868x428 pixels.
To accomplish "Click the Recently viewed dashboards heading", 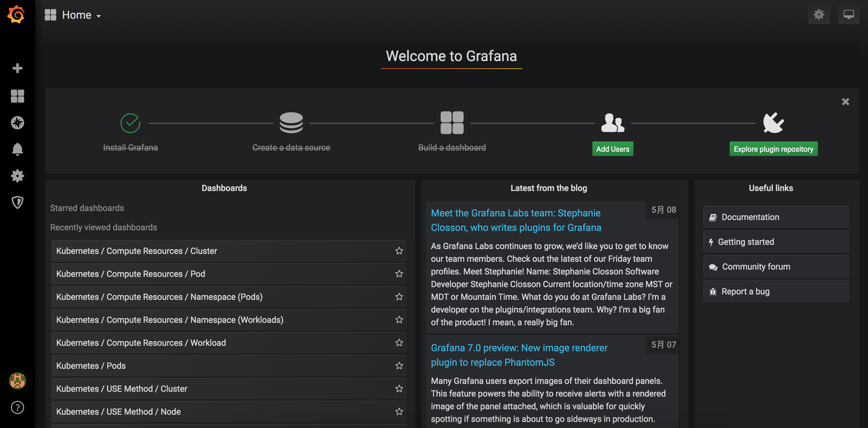I will [103, 228].
